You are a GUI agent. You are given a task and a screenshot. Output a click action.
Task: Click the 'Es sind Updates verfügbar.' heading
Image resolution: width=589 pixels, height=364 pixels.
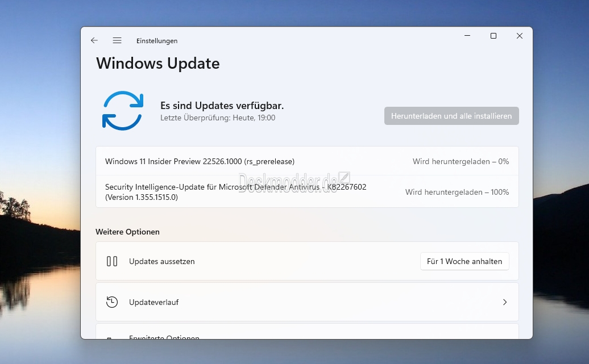tap(222, 106)
